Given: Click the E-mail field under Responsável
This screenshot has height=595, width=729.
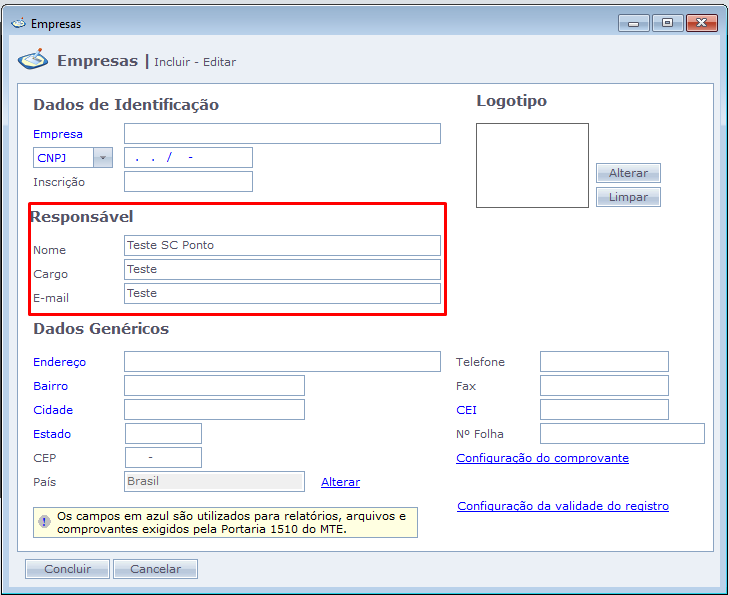Looking at the screenshot, I should coord(282,294).
